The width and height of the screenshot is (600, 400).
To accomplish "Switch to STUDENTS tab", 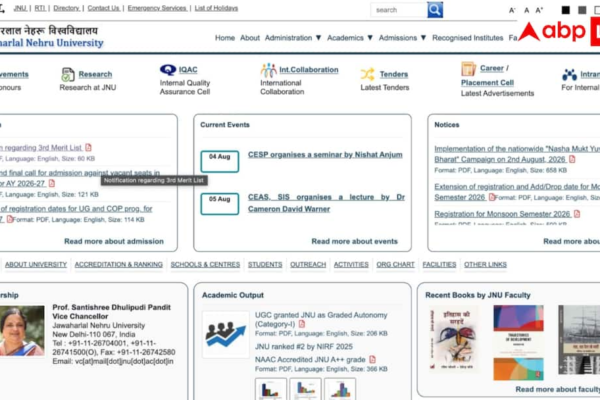I will point(265,264).
